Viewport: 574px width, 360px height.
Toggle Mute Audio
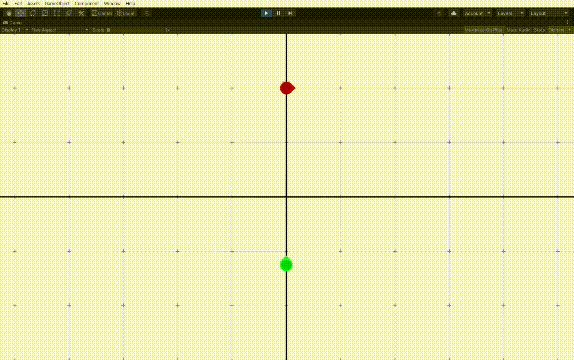(518, 30)
